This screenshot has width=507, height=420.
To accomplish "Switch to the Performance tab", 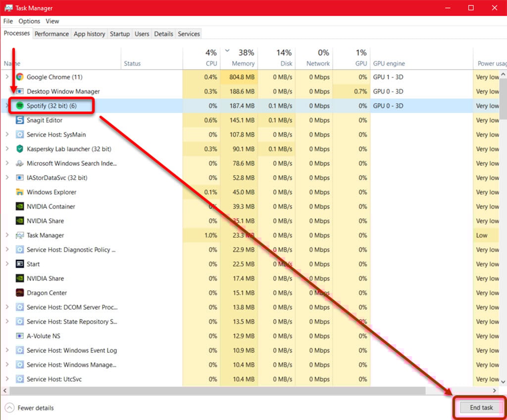I will (x=51, y=34).
